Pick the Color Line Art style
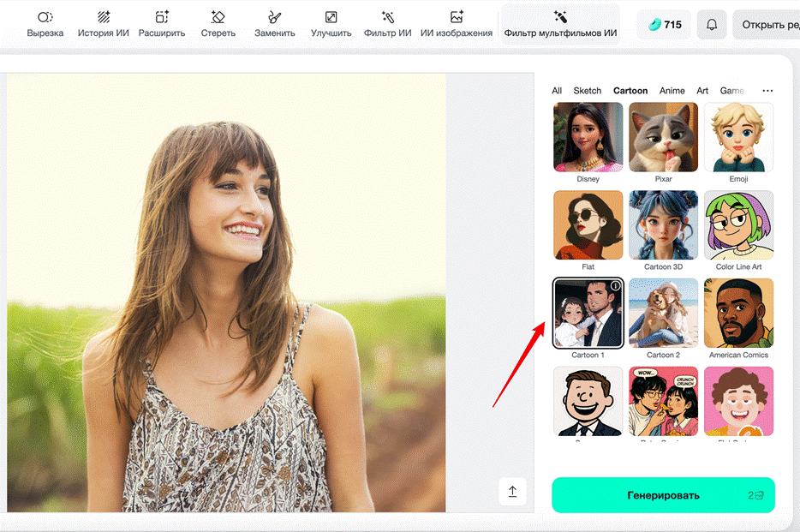The image size is (800, 532). coord(738,225)
